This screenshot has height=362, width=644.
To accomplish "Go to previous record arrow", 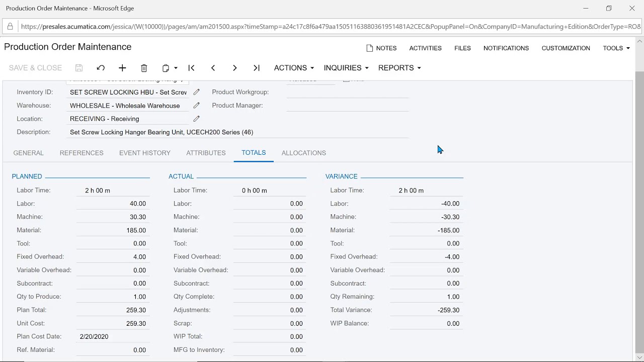I will [213, 68].
